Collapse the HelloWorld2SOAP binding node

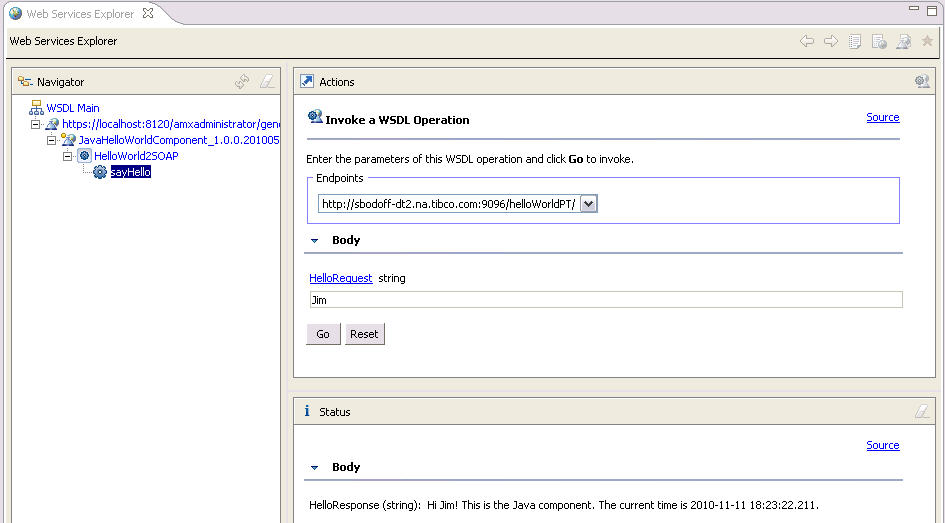coord(68,156)
